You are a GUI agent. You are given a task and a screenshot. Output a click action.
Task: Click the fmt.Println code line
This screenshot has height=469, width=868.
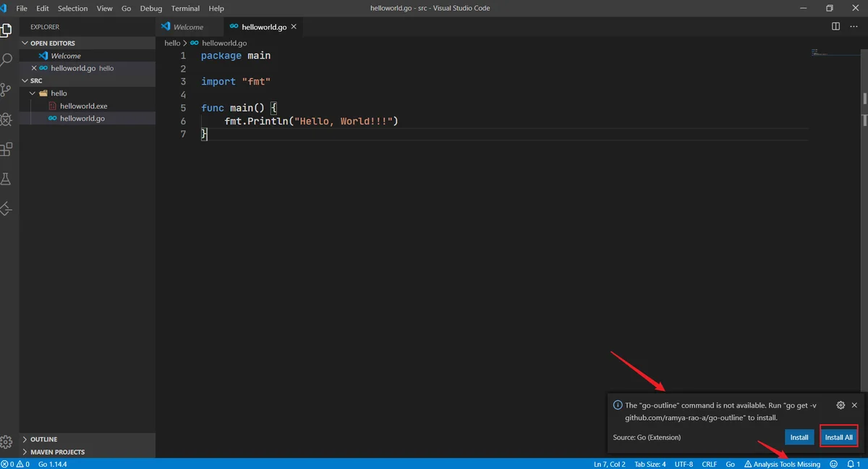(x=312, y=121)
